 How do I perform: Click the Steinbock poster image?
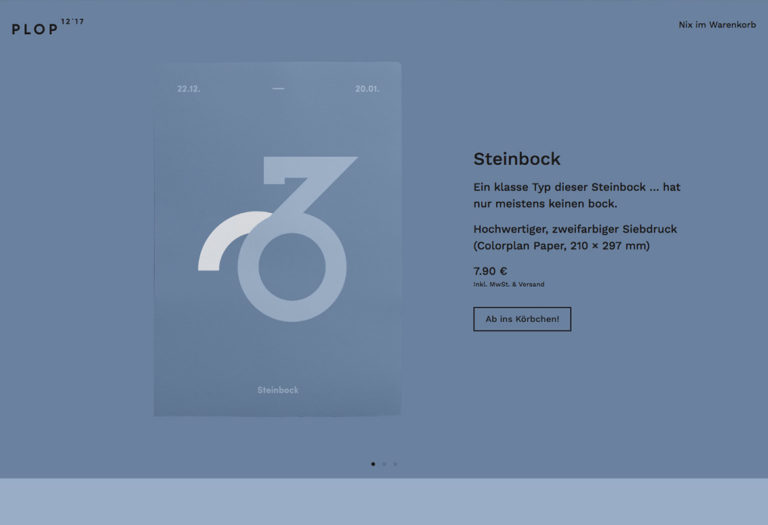(x=278, y=239)
